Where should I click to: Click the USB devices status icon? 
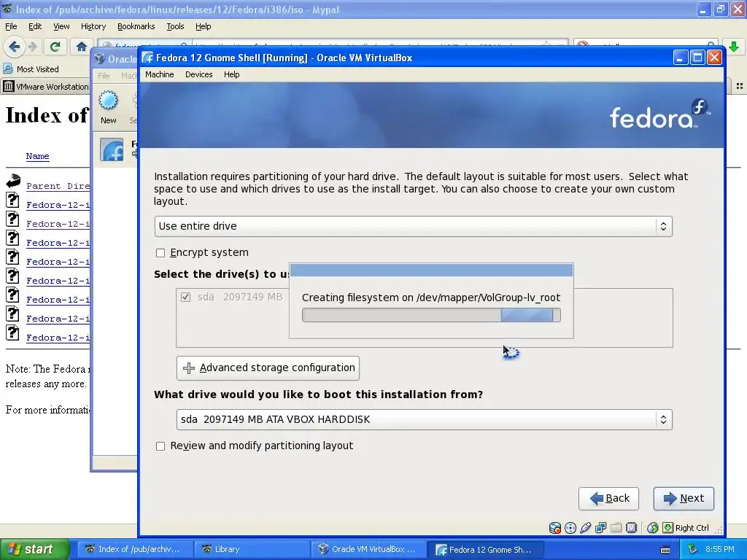point(586,528)
